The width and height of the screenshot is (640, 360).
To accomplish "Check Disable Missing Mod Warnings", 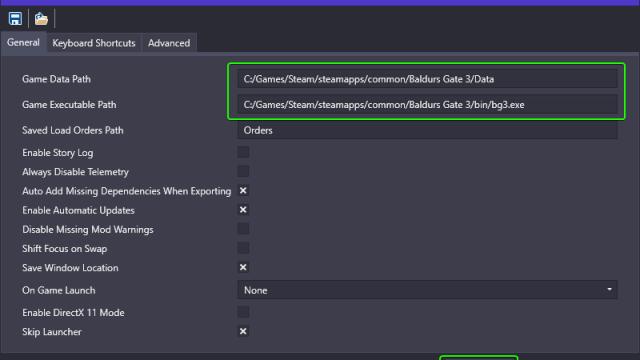I will 243,229.
